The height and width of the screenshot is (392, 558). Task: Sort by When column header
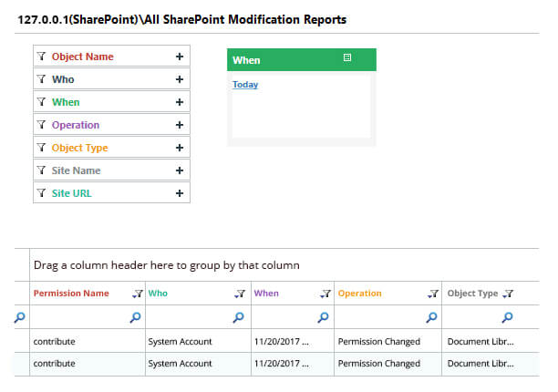pos(266,294)
